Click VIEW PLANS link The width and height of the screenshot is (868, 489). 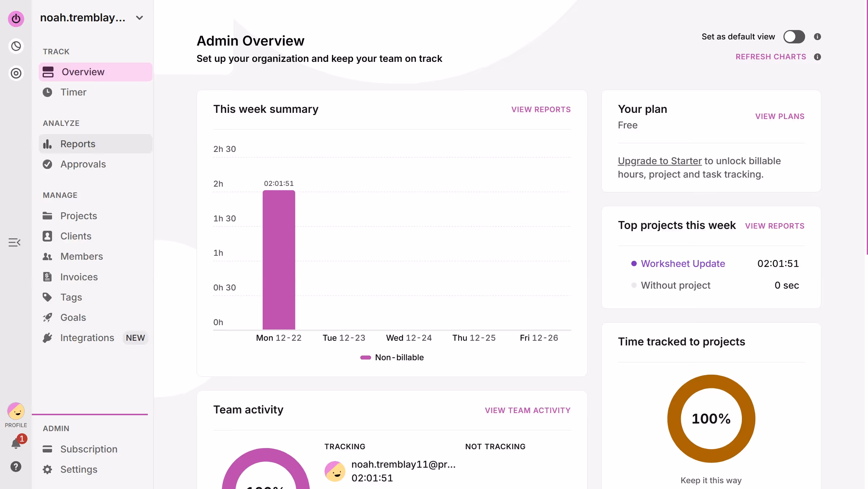click(x=780, y=116)
